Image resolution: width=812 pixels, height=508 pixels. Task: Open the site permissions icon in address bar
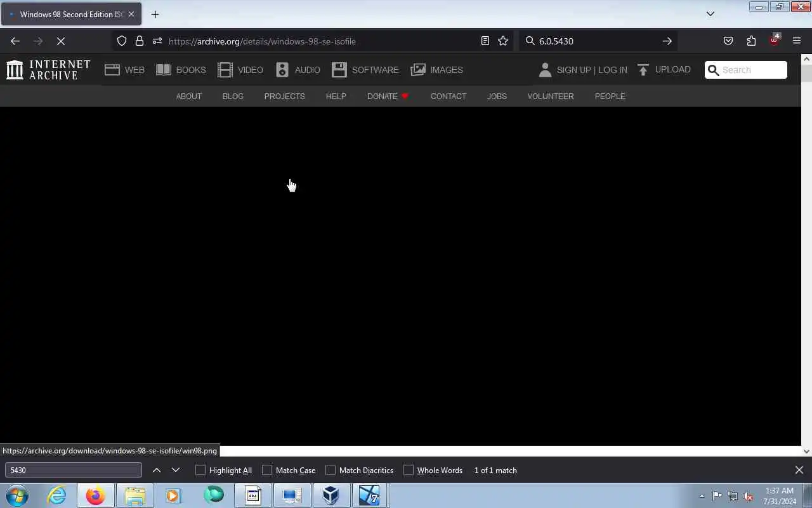pos(157,41)
